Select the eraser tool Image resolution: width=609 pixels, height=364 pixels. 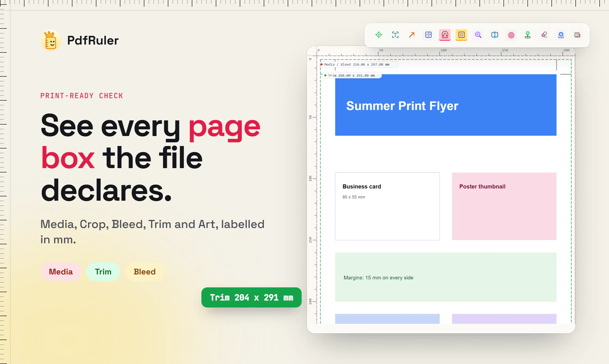click(x=544, y=35)
